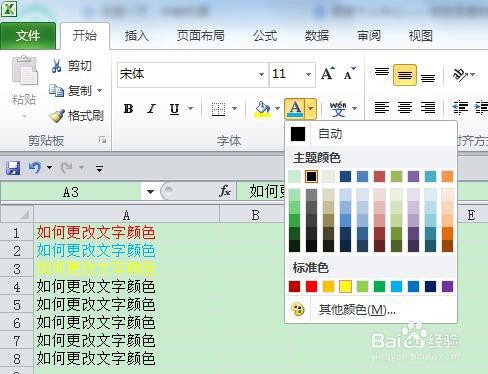Select cell A1 with red text
The image size is (488, 374).
[x=126, y=232]
